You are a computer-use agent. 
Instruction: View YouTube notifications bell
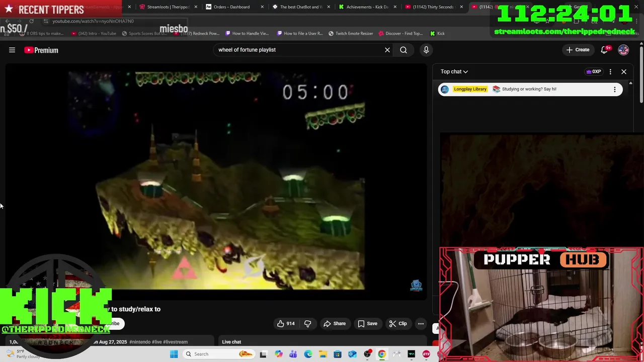tap(605, 50)
